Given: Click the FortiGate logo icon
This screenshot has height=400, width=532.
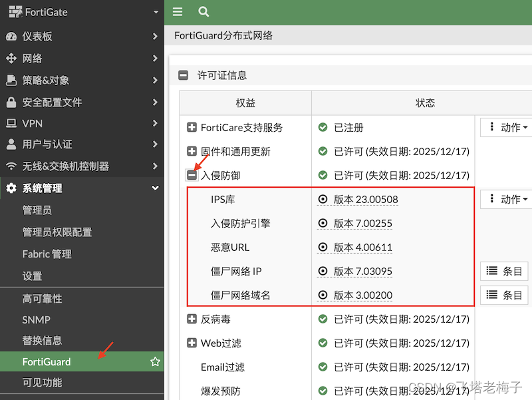Looking at the screenshot, I should [x=15, y=12].
